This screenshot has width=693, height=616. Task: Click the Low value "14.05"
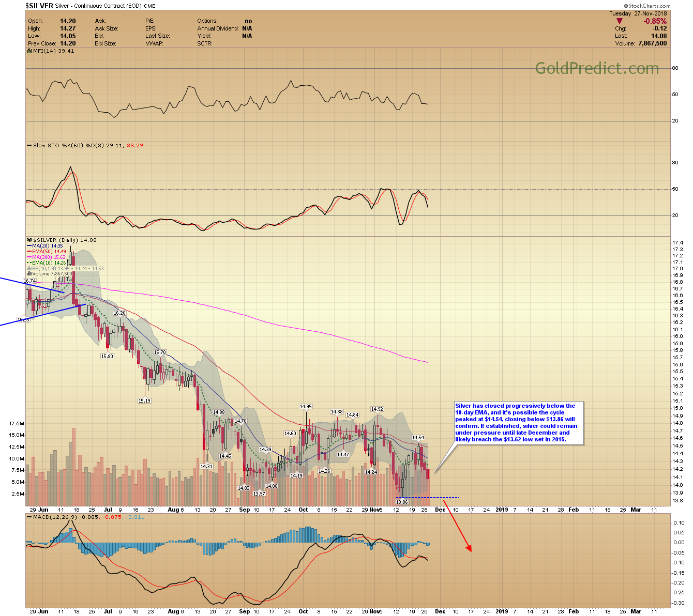tap(68, 36)
